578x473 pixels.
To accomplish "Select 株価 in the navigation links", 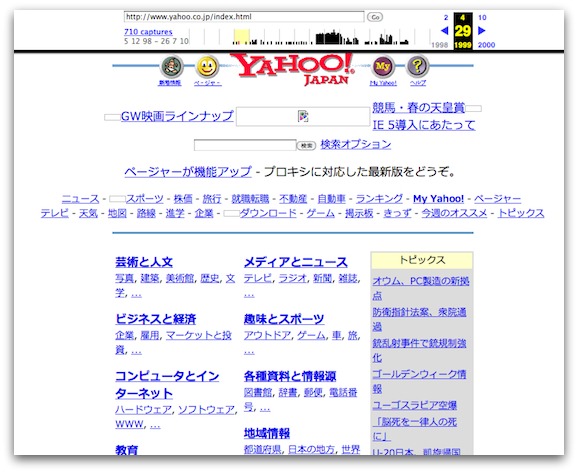I will pyautogui.click(x=183, y=199).
